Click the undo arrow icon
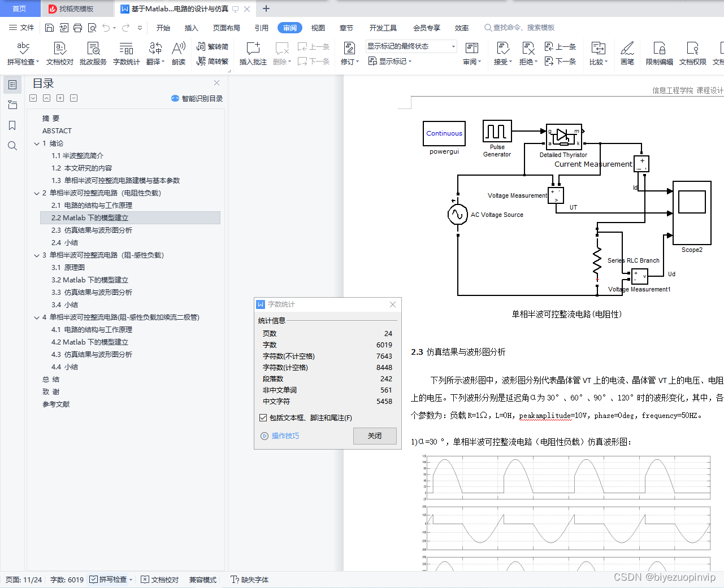Image resolution: width=724 pixels, height=588 pixels. tap(106, 28)
